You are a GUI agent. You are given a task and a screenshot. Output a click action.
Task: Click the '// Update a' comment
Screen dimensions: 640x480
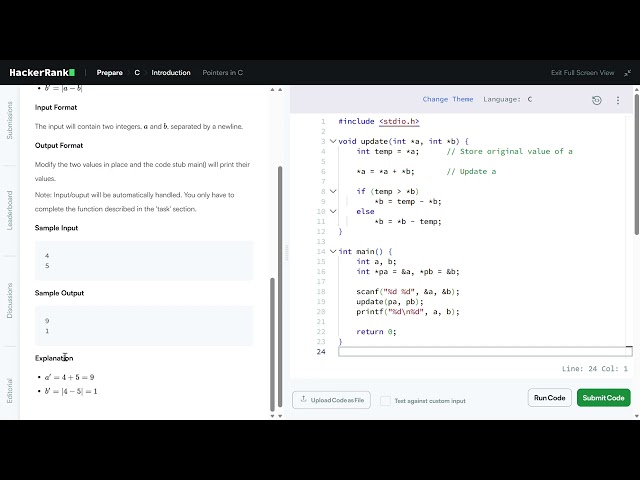[x=471, y=171]
